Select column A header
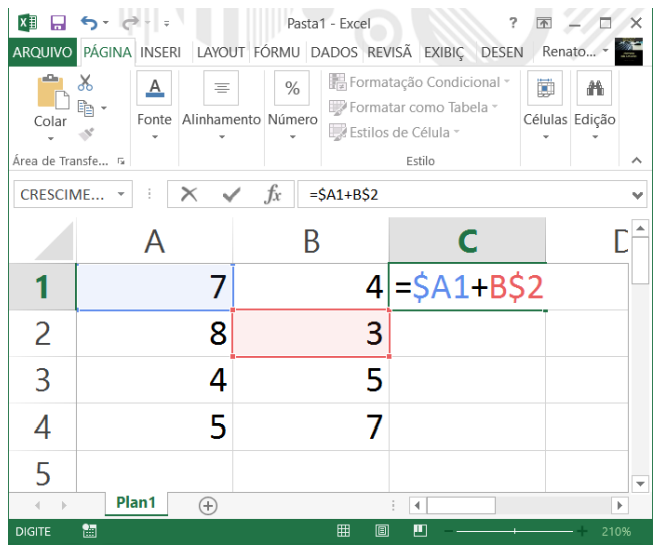 (x=154, y=241)
